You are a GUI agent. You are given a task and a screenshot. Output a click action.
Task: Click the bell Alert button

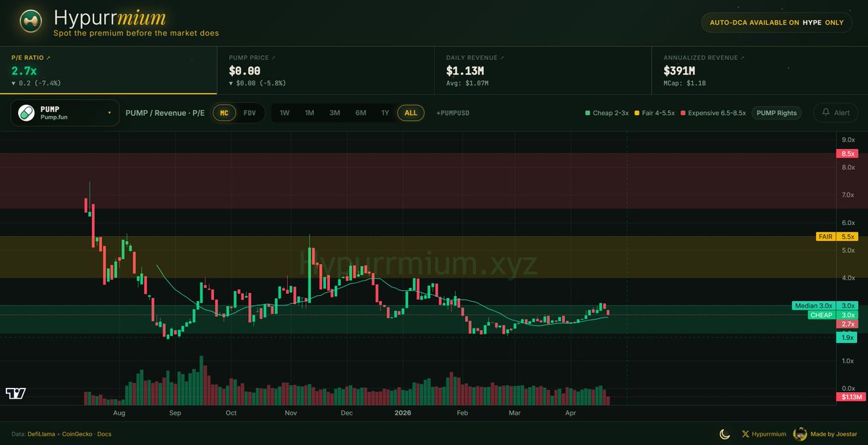[x=835, y=113]
